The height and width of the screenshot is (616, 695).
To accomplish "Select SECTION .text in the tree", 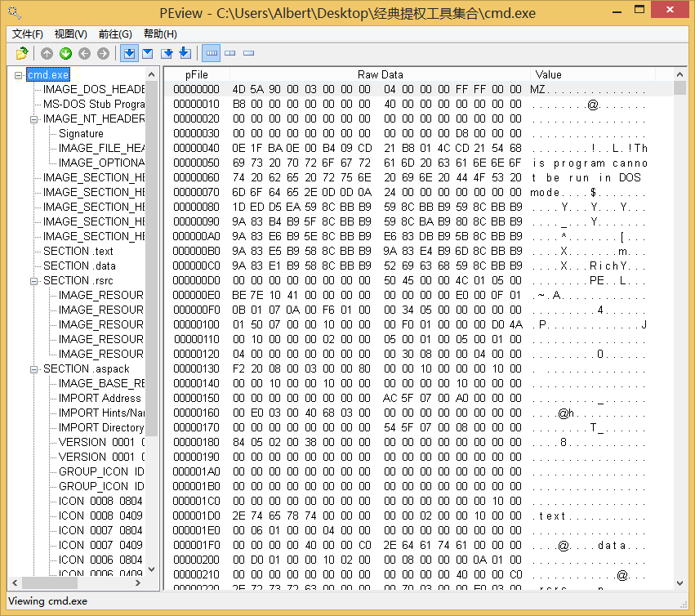I will coord(78,251).
